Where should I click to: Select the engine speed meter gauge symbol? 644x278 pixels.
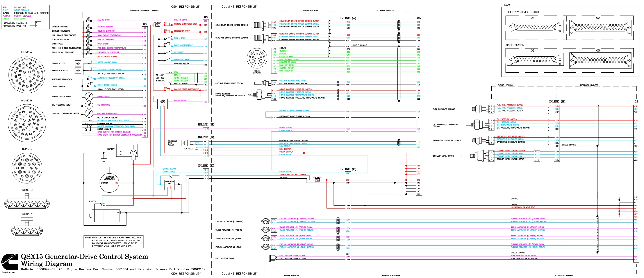(x=89, y=96)
